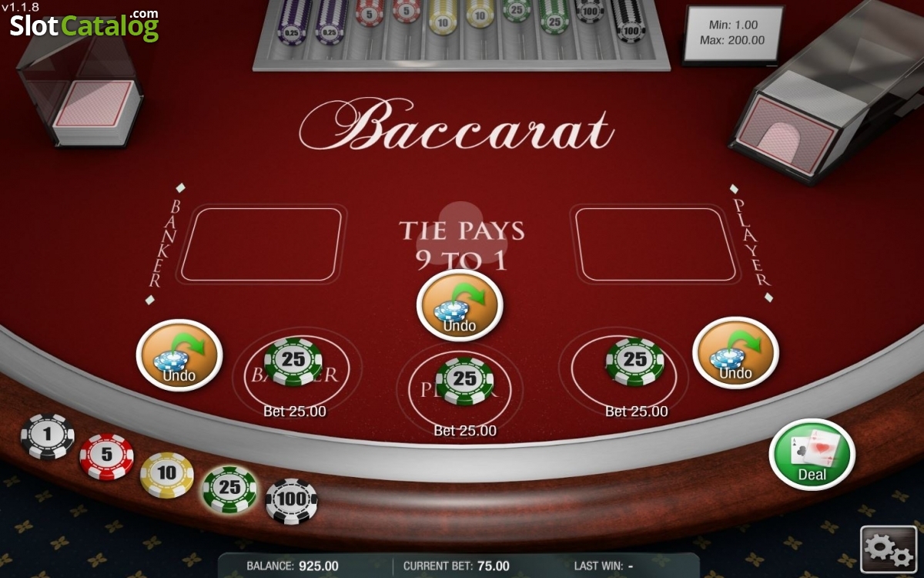This screenshot has height=578, width=924.
Task: Select the black 100 chip
Action: (x=292, y=501)
